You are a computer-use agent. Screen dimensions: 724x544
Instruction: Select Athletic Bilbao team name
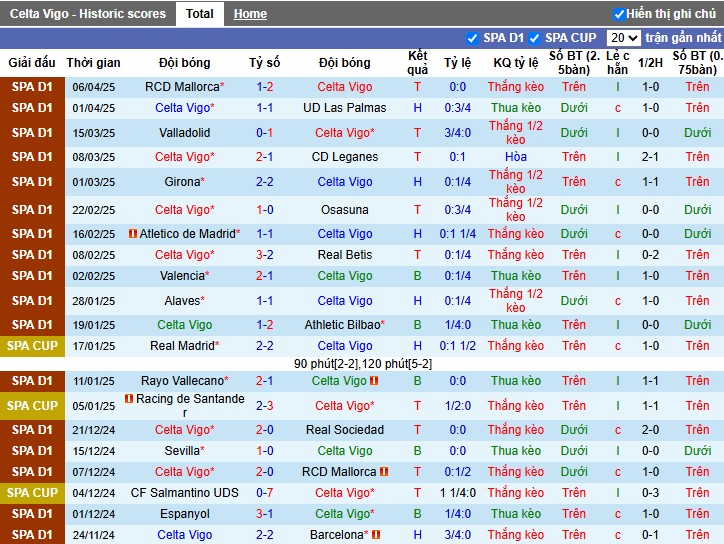(344, 325)
